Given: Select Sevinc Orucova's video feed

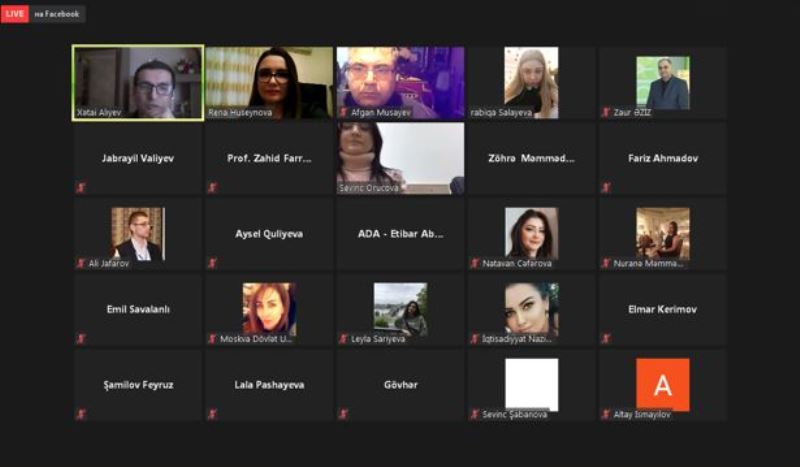Looking at the screenshot, I should [x=401, y=158].
